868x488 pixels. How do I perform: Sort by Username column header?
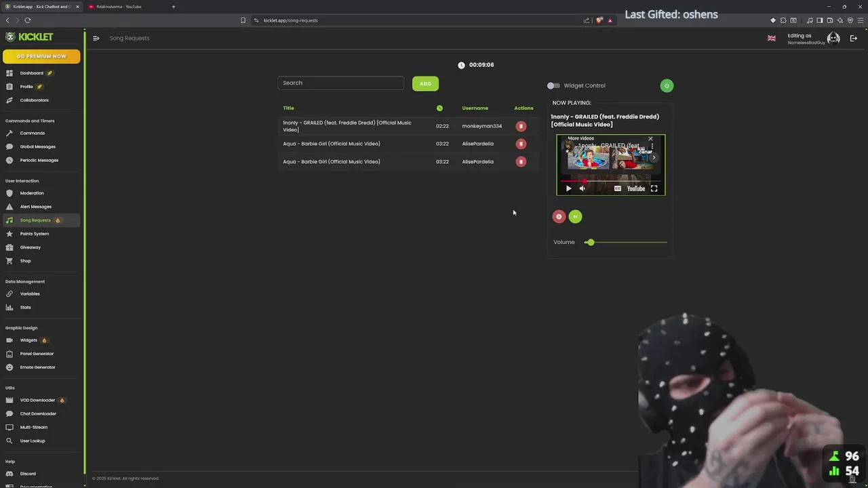tap(475, 108)
